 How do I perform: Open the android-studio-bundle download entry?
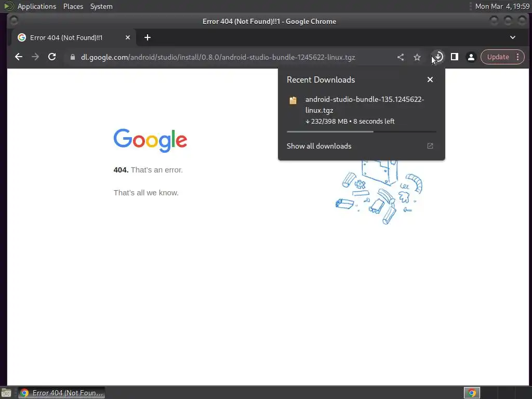[362, 110]
